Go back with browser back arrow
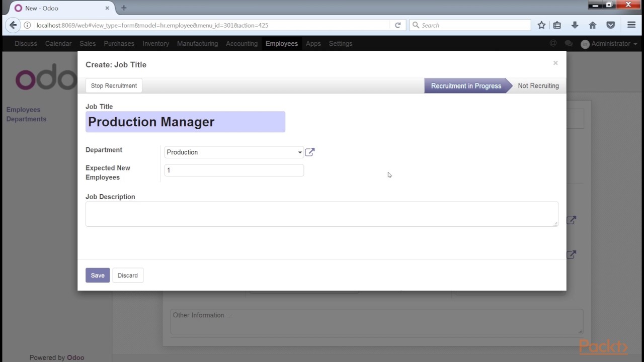The height and width of the screenshot is (362, 644). [13, 25]
